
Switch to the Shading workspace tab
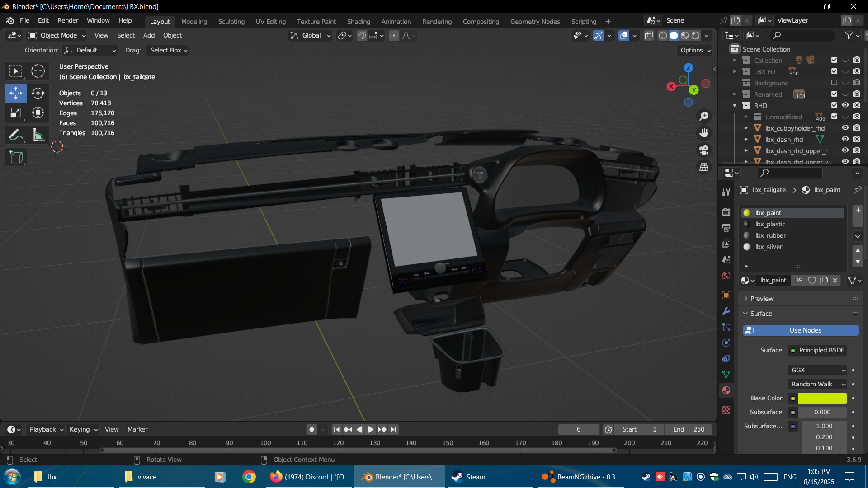click(359, 21)
